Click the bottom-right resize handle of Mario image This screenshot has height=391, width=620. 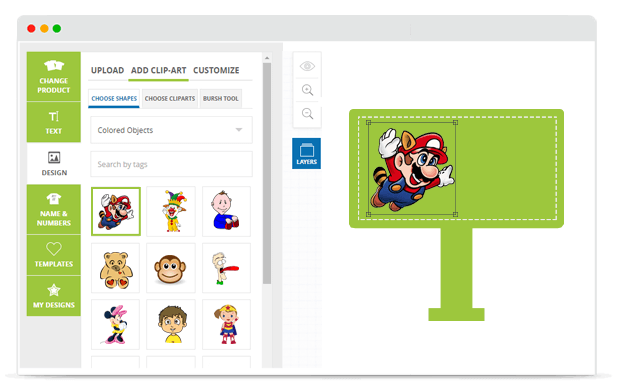tap(456, 214)
